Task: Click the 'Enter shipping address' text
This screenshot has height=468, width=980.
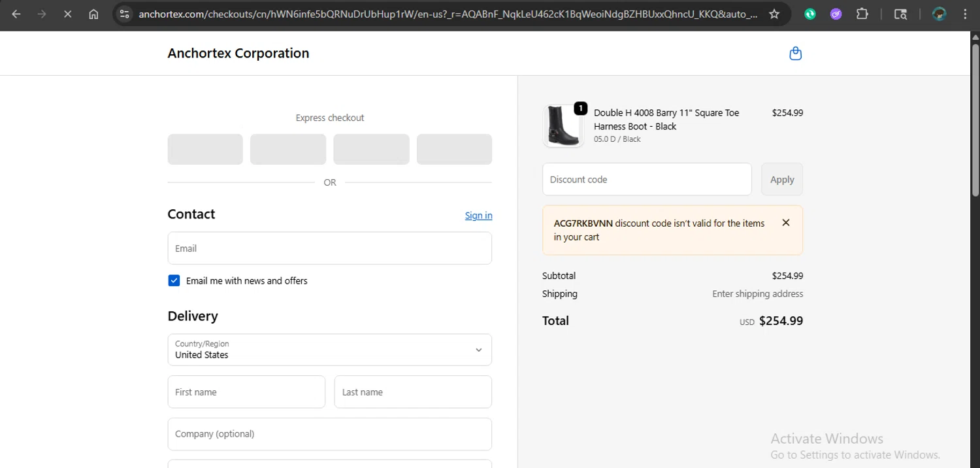Action: [758, 294]
